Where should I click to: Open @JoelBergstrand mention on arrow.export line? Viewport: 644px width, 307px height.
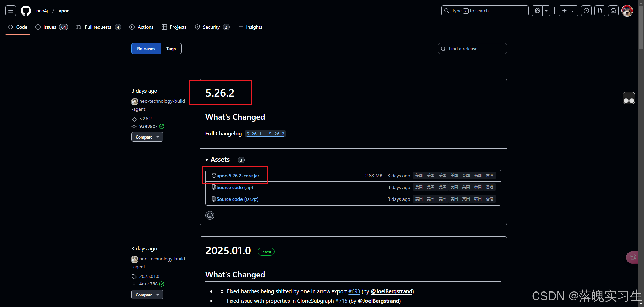pos(392,291)
